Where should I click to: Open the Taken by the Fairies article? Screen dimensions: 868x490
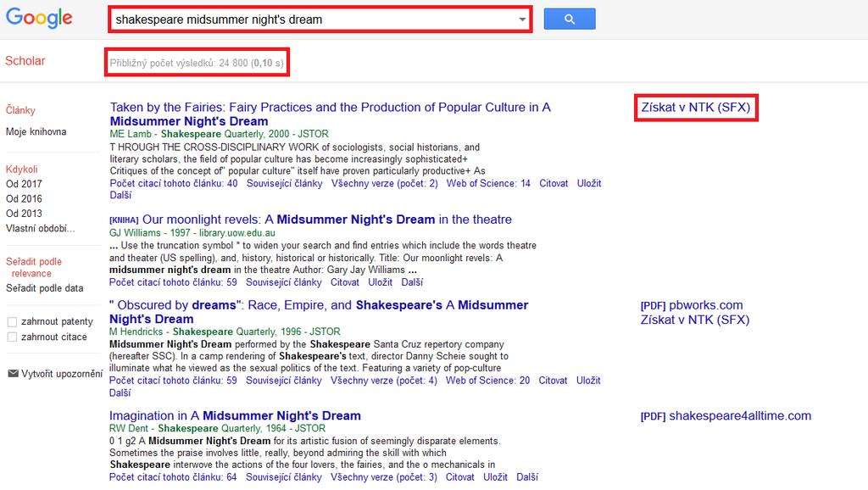(x=330, y=114)
